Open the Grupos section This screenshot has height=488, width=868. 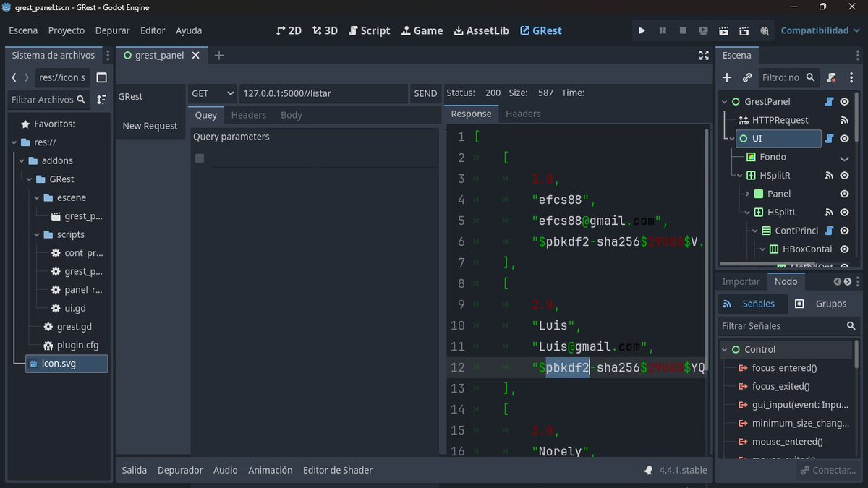[821, 304]
